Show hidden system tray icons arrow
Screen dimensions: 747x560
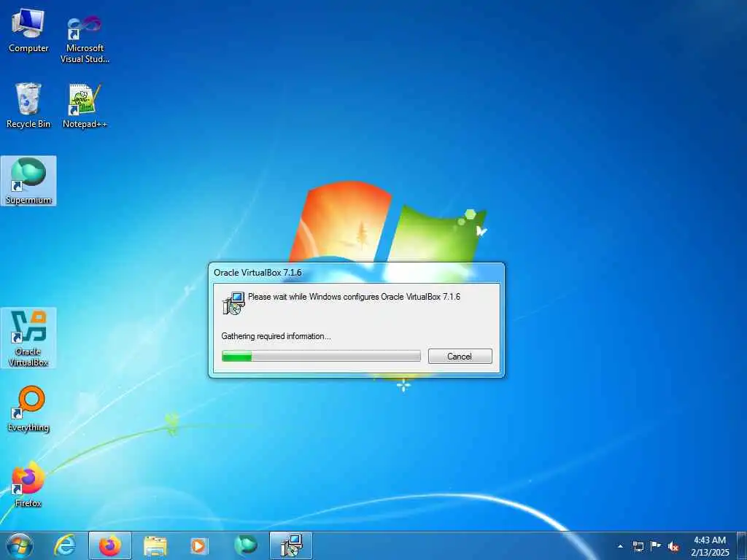tap(620, 546)
